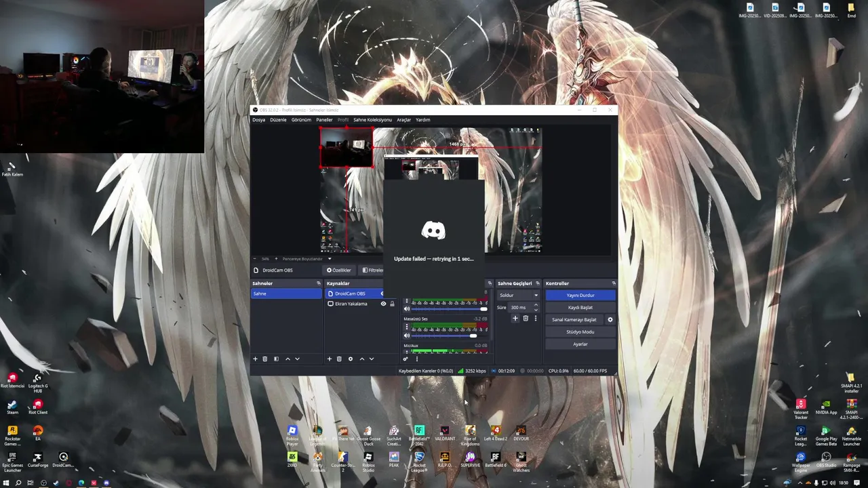Open source properties gear in Kaynaklar toolbar
The image size is (868, 488).
[351, 359]
